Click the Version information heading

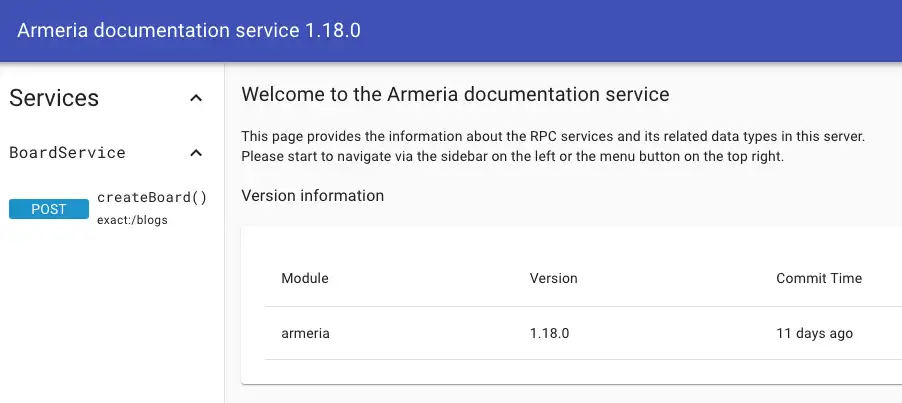pos(312,196)
